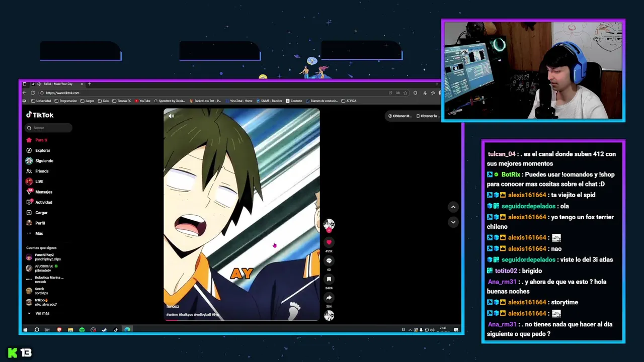
Task: Open the Cargar upload page
Action: pyautogui.click(x=37, y=213)
